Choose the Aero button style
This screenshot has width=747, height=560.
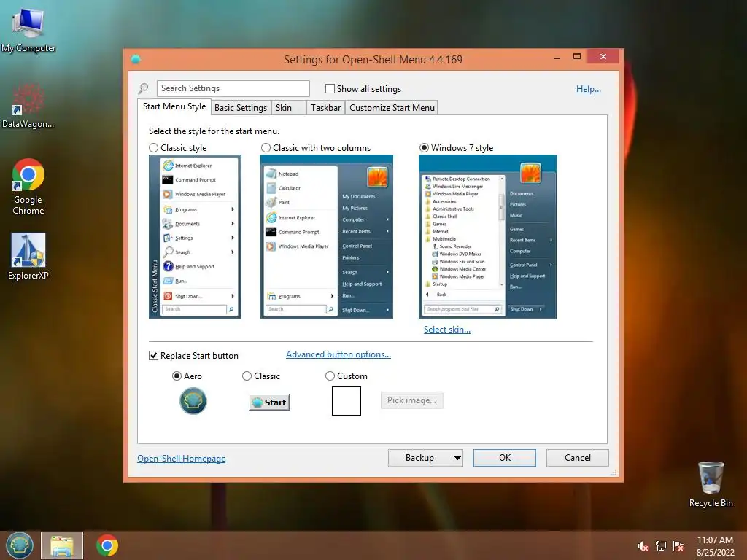tap(177, 376)
